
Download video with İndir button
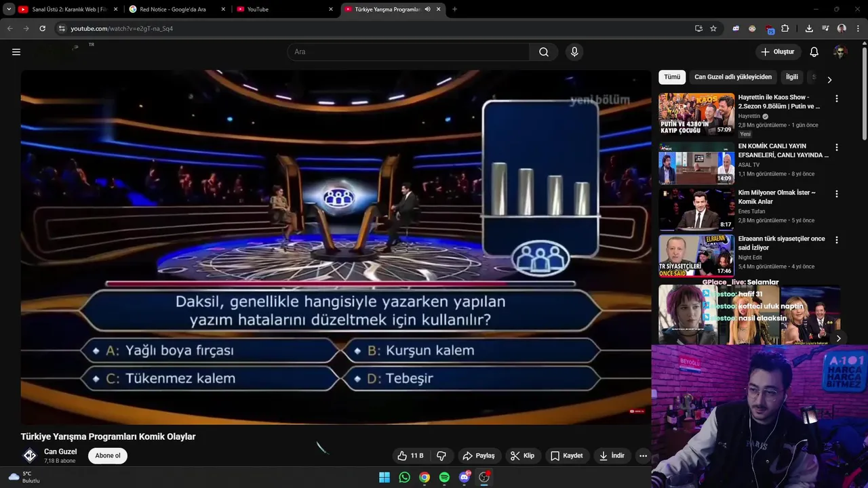tap(612, 455)
